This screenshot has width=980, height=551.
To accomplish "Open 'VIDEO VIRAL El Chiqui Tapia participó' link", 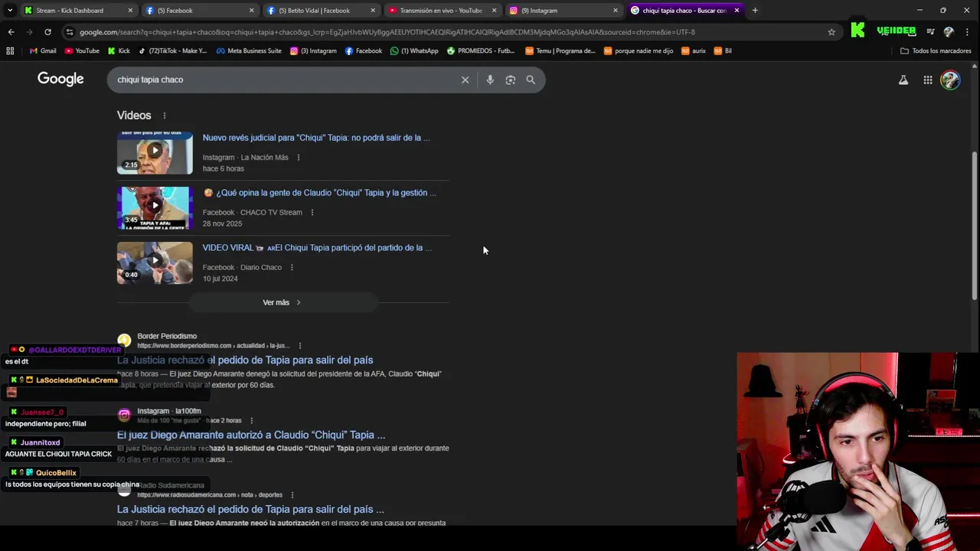I will [x=317, y=248].
